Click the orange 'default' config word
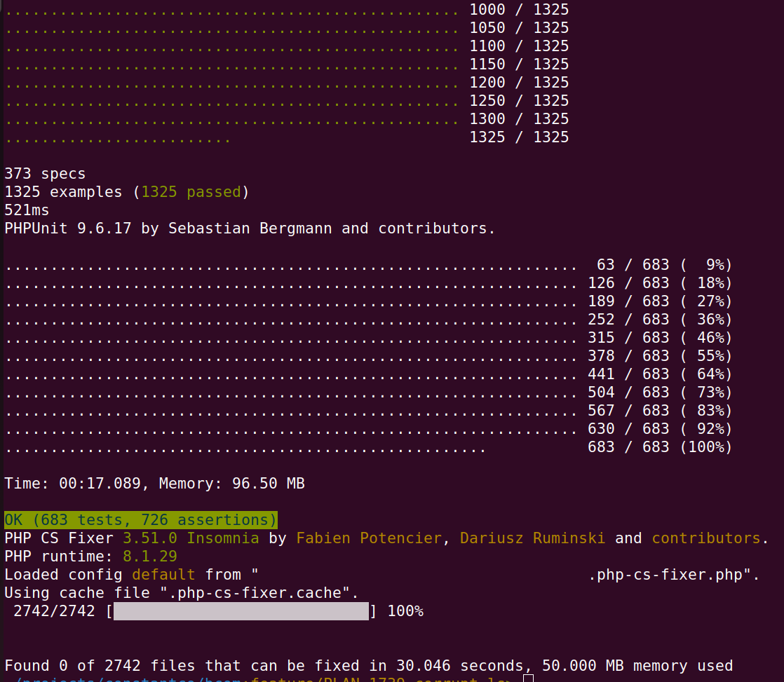784x682 pixels. 163,575
